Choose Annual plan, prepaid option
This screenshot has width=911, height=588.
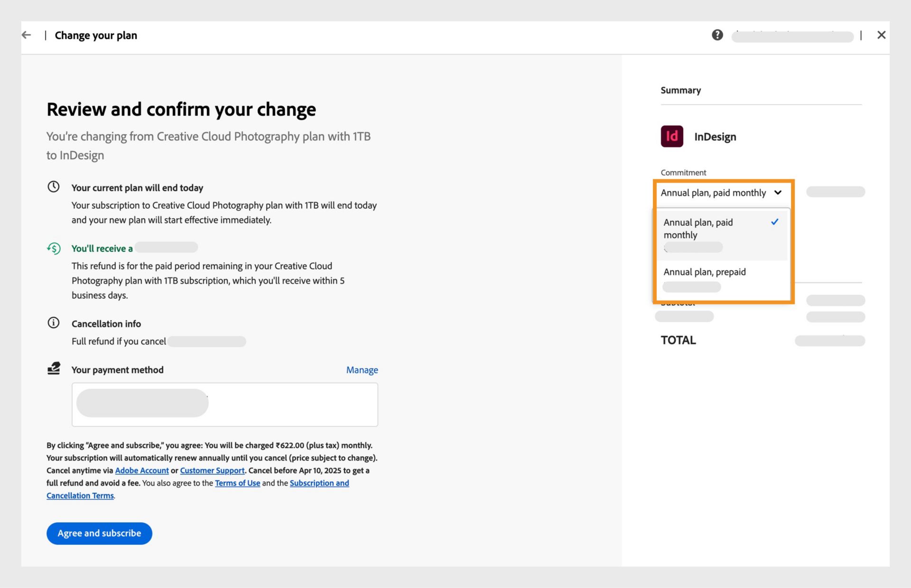705,272
